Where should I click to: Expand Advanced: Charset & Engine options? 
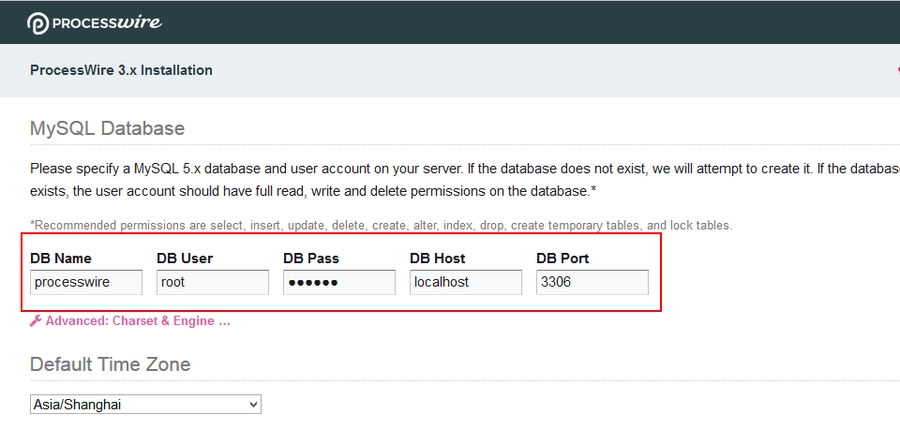click(x=138, y=321)
